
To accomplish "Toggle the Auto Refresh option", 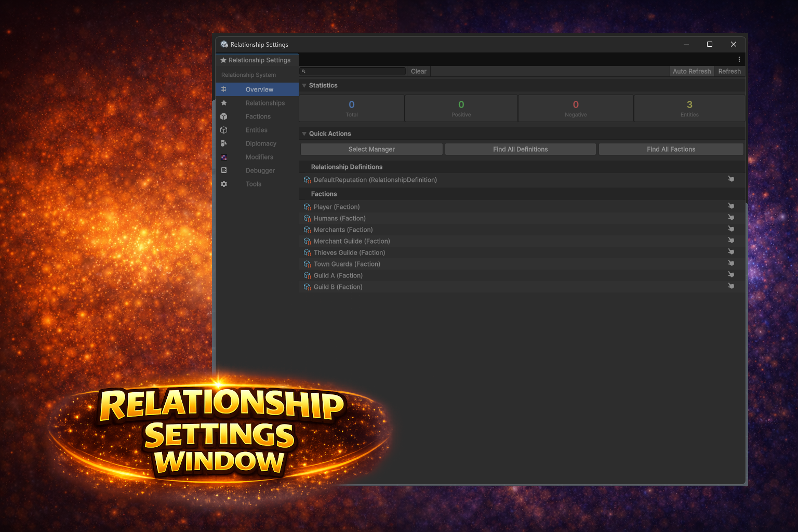I will coord(691,71).
